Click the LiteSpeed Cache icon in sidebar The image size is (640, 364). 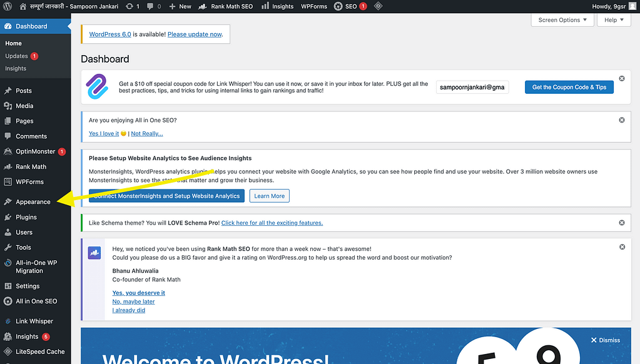pos(8,351)
